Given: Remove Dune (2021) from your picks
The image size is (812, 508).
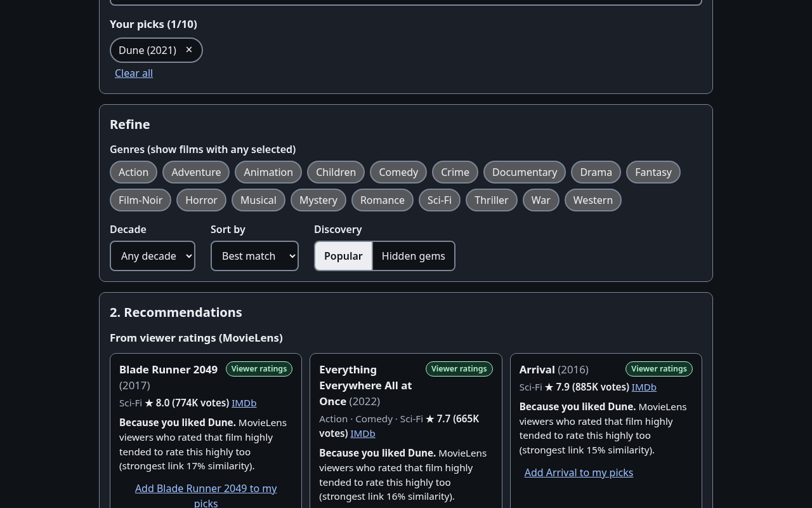Looking at the screenshot, I should tap(189, 50).
